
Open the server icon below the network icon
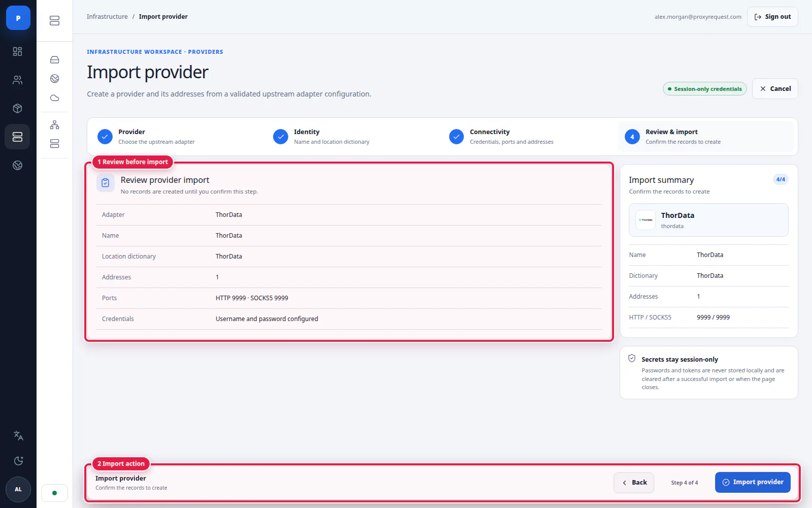pyautogui.click(x=55, y=144)
